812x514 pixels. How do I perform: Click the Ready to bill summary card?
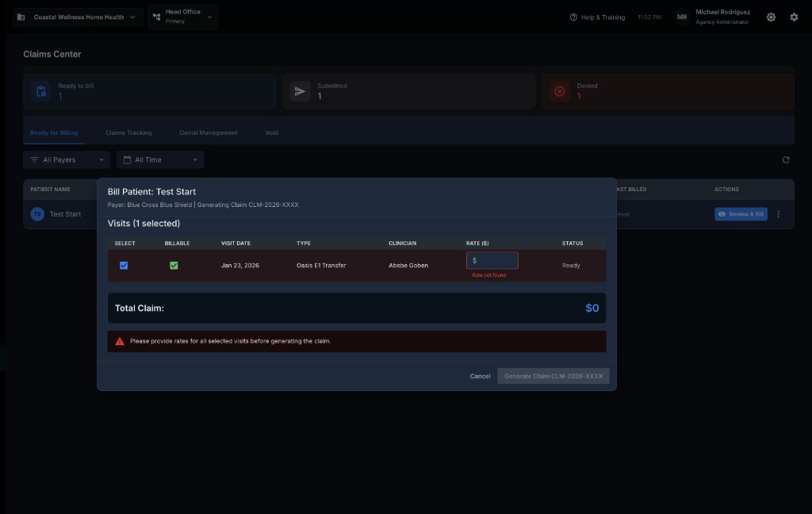point(149,91)
